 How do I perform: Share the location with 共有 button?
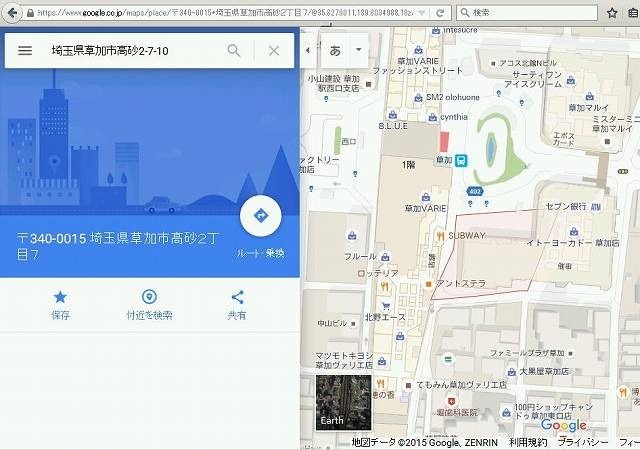[x=237, y=305]
